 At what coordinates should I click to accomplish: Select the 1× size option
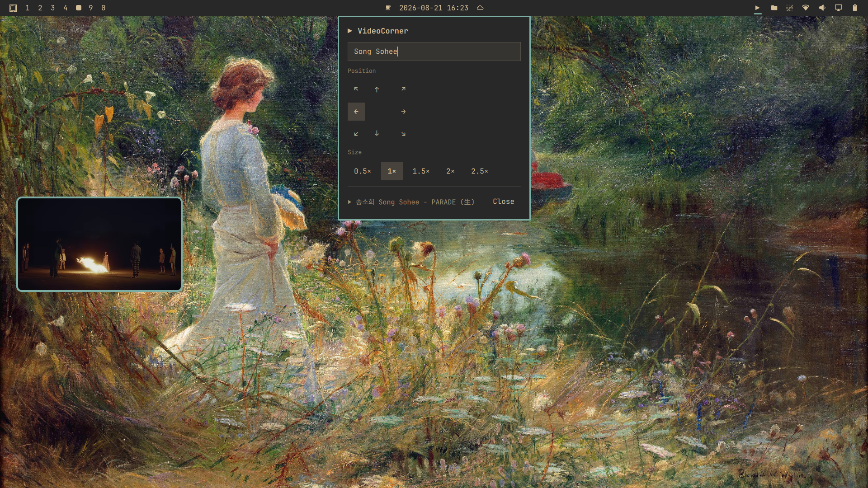coord(392,171)
